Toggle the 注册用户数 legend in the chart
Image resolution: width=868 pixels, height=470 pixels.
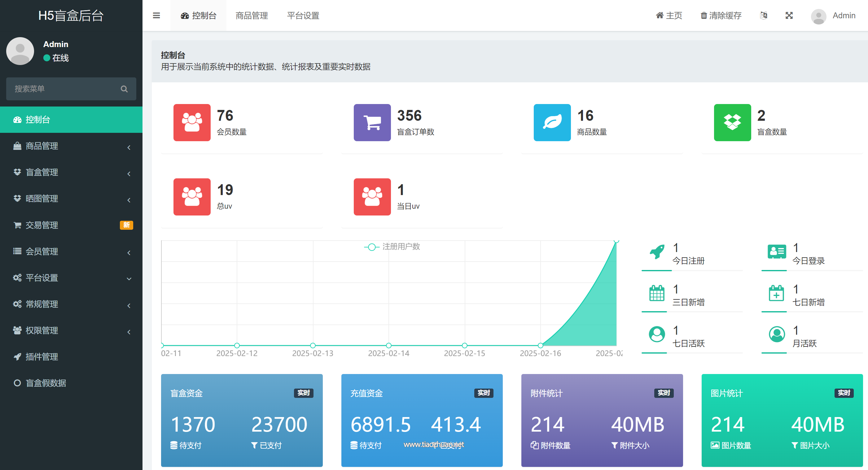pyautogui.click(x=392, y=247)
